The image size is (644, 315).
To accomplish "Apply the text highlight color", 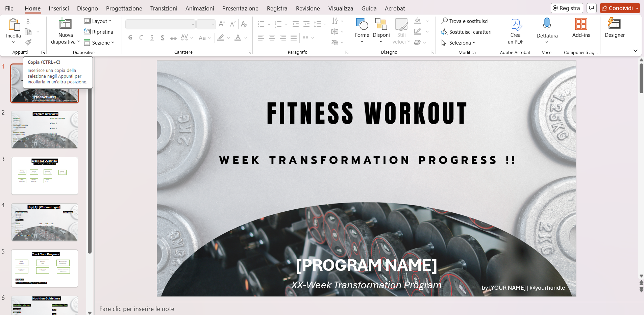I will click(221, 37).
